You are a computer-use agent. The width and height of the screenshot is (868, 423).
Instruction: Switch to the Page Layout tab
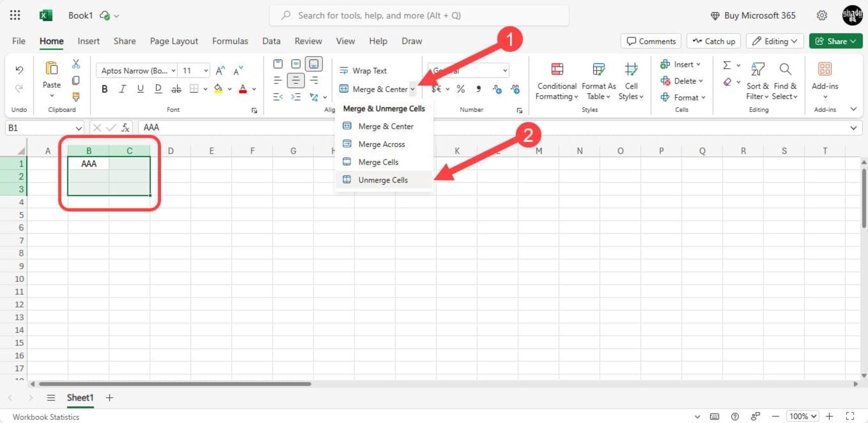click(x=174, y=41)
